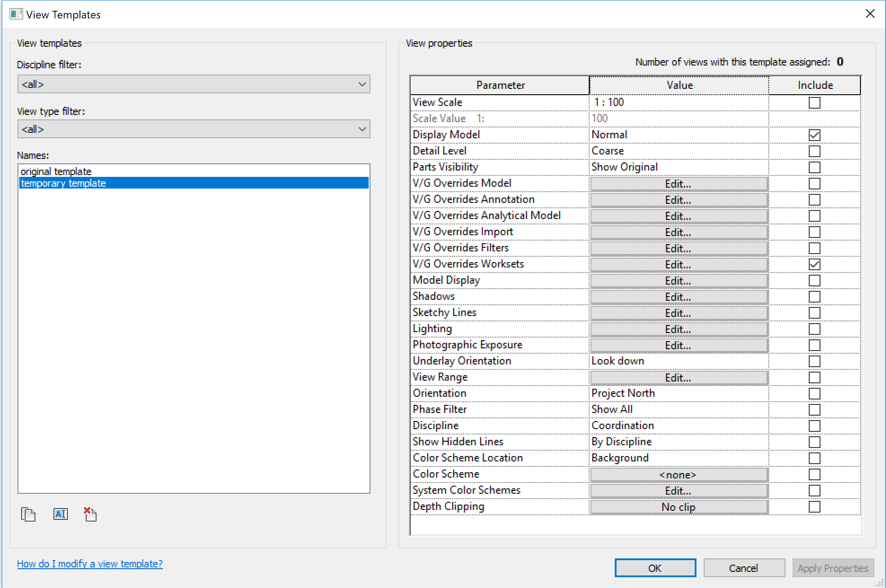886x588 pixels.
Task: Close the View Templates dialog
Action: [870, 14]
